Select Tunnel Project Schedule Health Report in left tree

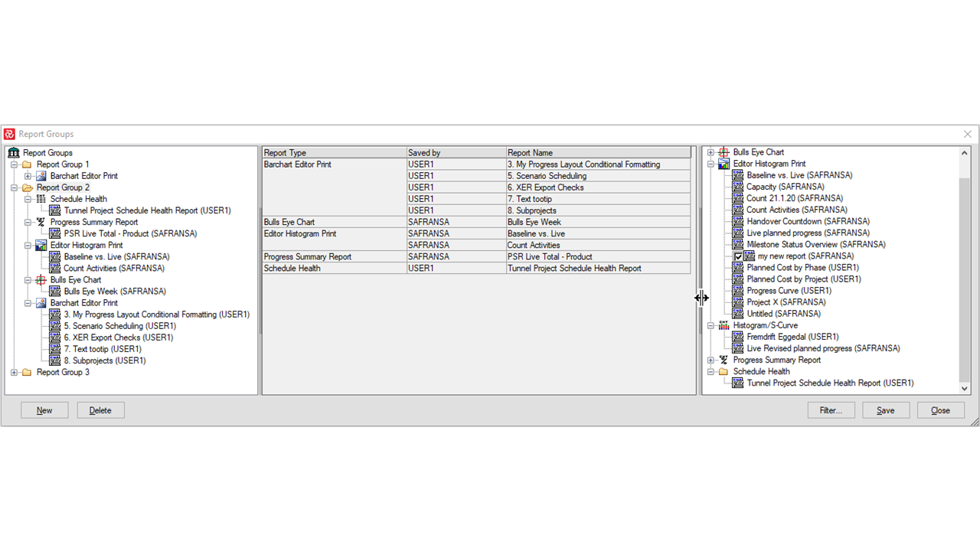pos(148,210)
